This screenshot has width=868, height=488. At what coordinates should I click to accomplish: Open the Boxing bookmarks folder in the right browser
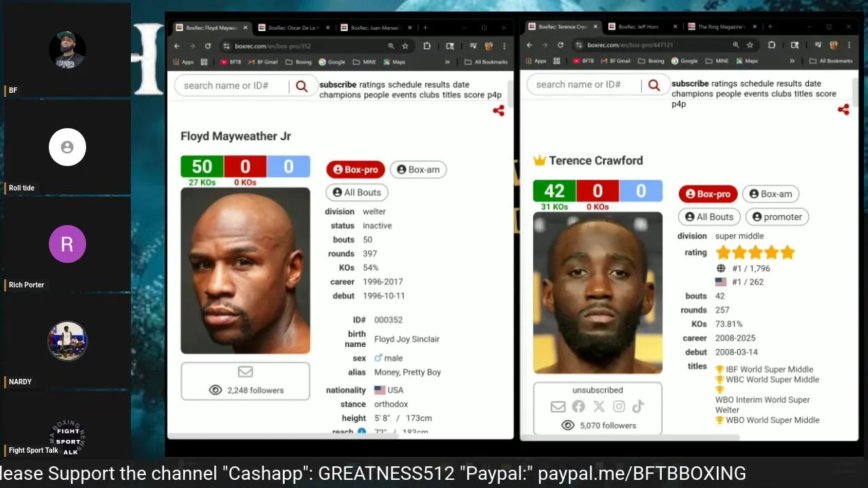(x=651, y=60)
